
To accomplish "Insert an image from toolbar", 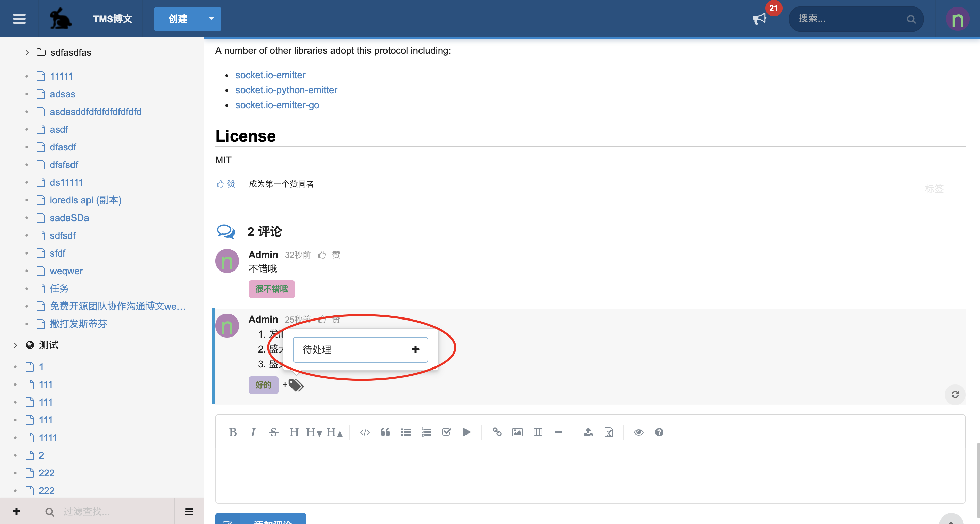I will pos(517,432).
